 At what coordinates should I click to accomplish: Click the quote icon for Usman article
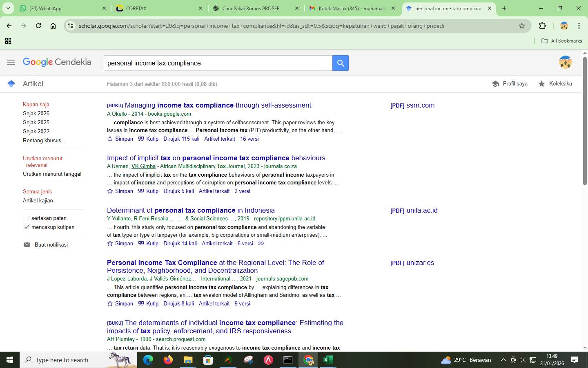click(141, 191)
